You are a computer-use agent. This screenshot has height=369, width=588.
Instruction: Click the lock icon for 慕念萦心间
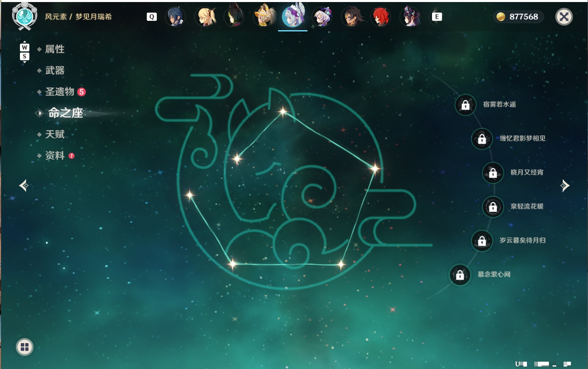[x=460, y=275]
